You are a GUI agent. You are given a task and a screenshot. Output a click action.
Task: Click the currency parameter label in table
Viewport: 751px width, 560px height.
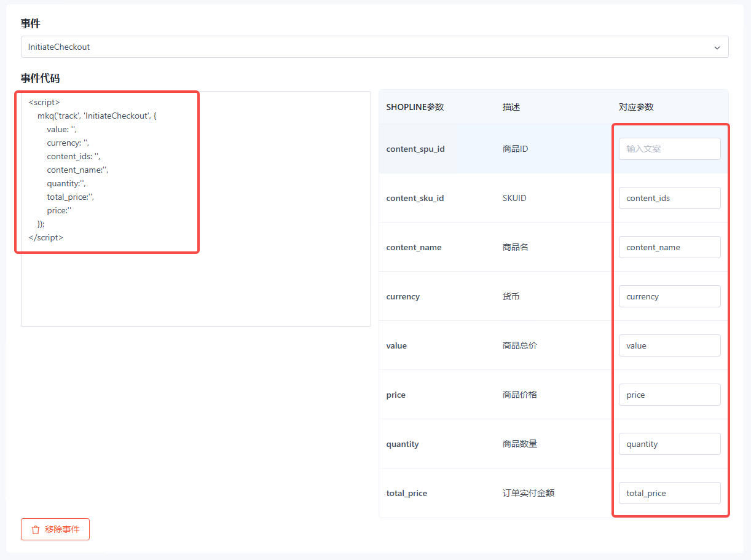[403, 296]
